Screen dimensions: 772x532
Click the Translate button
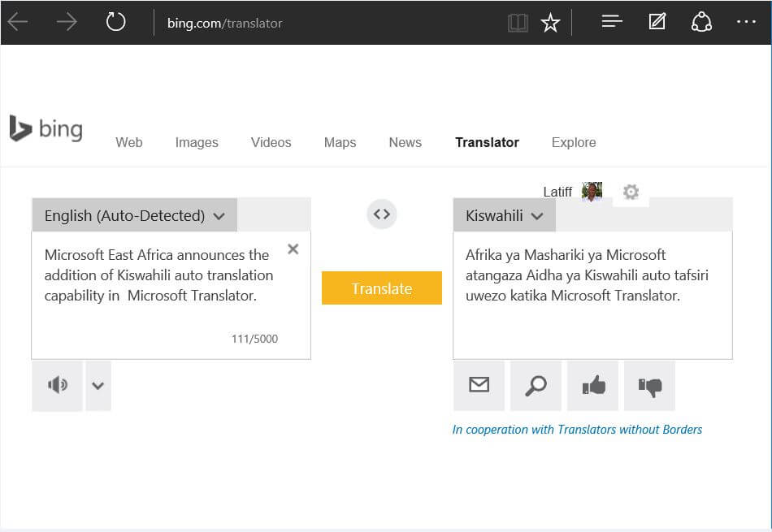pos(381,288)
